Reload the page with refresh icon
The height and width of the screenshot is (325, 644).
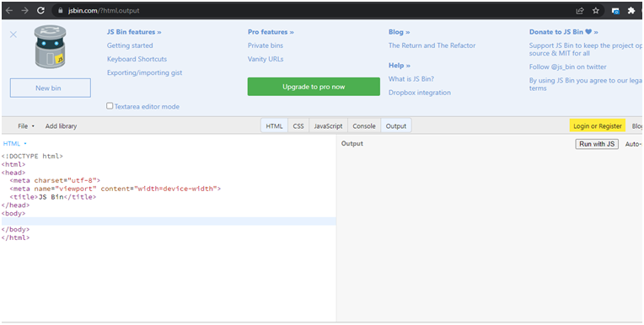tap(40, 11)
